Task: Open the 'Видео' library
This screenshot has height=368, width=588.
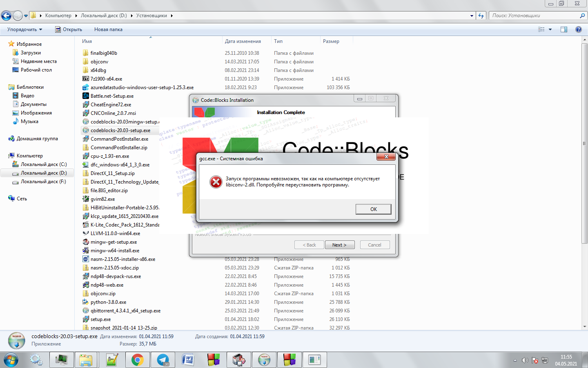Action: point(27,96)
